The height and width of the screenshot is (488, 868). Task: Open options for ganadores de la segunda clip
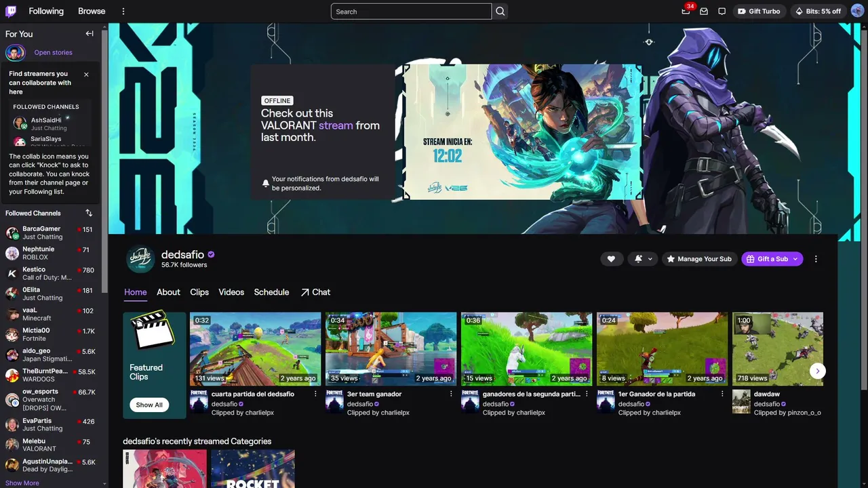pyautogui.click(x=587, y=394)
